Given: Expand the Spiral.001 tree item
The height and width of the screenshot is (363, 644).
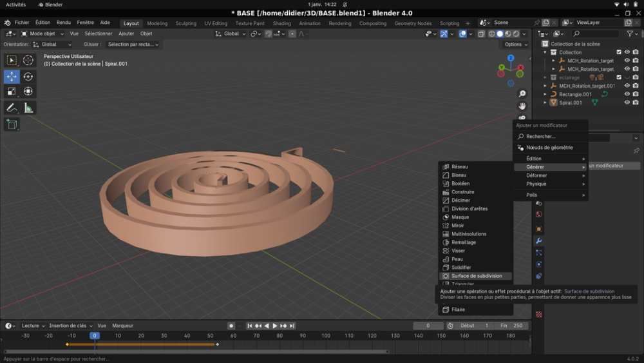Looking at the screenshot, I should (x=545, y=103).
